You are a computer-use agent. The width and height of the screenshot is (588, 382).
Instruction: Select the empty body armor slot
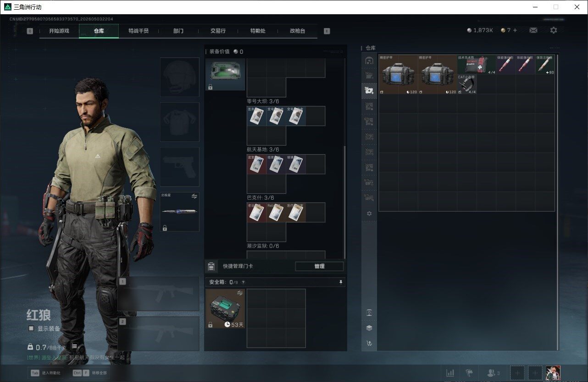180,122
